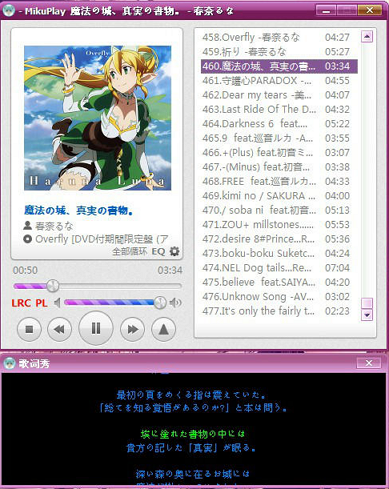
Task: Select track 474.NEL Dog tails
Action: click(279, 268)
